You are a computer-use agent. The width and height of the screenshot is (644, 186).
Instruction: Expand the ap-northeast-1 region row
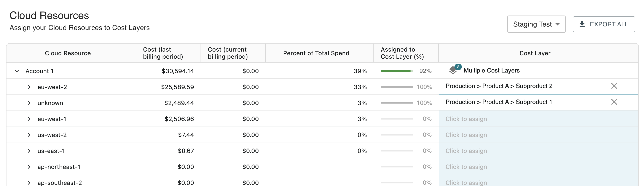(29, 167)
